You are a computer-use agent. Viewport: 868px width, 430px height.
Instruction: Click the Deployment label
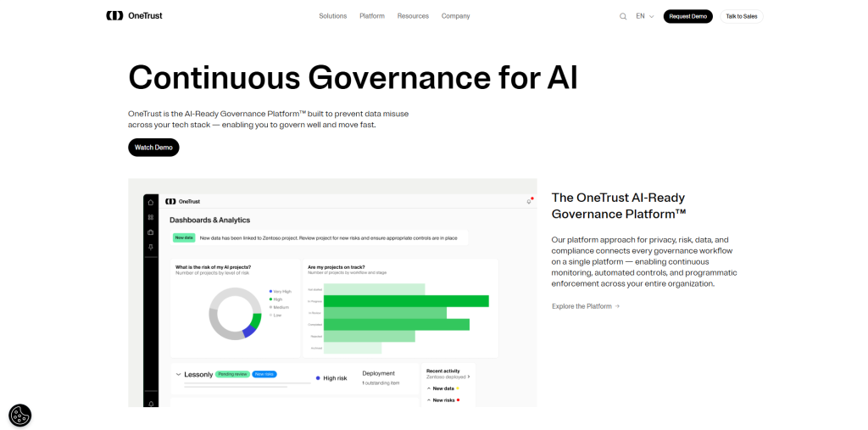(x=379, y=373)
